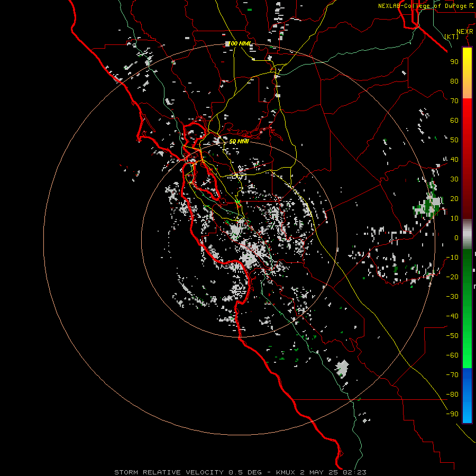Click the "80" value on the velocity scale
This screenshot has height=476, width=476.
coord(454,81)
